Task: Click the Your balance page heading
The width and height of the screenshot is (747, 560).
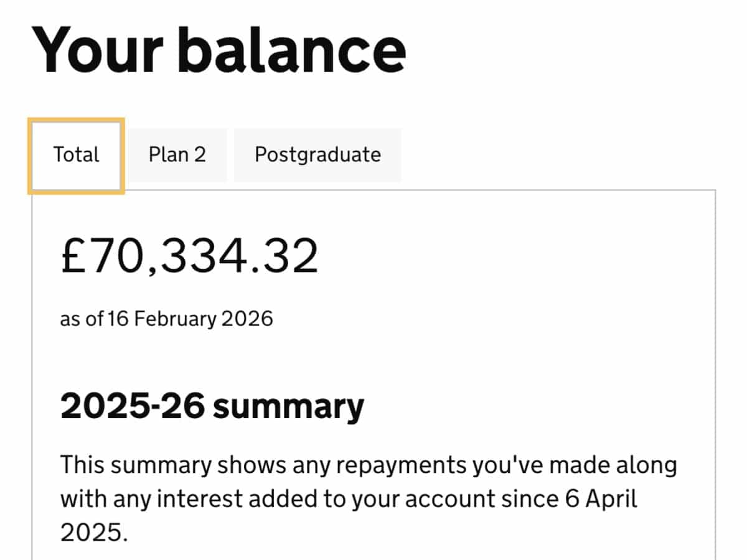Action: click(218, 50)
